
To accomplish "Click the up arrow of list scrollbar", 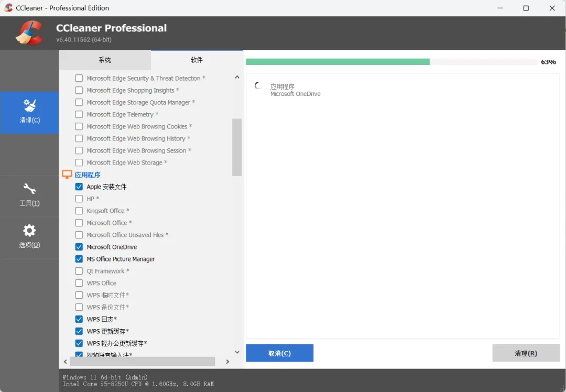I will coord(237,77).
